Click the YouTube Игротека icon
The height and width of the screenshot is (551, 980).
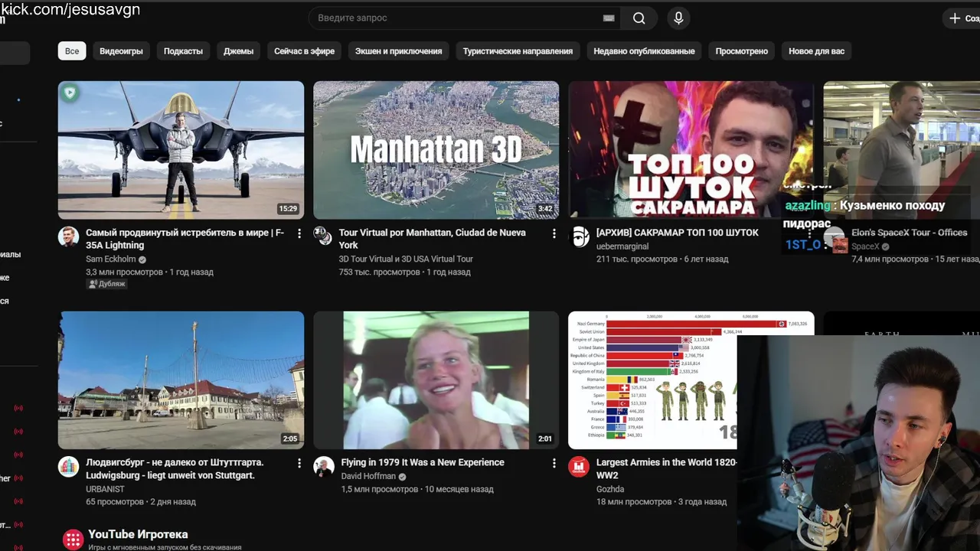point(73,540)
